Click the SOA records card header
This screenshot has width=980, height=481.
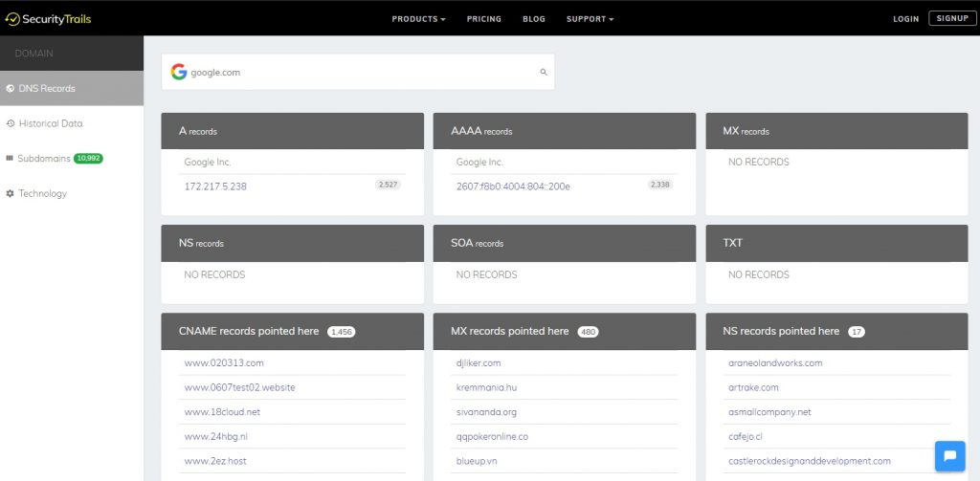pyautogui.click(x=565, y=243)
